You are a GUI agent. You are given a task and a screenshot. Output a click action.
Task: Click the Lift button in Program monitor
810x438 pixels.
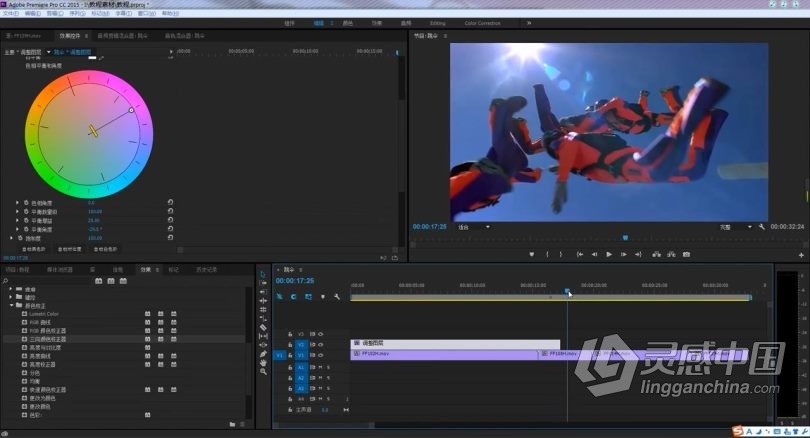[657, 254]
